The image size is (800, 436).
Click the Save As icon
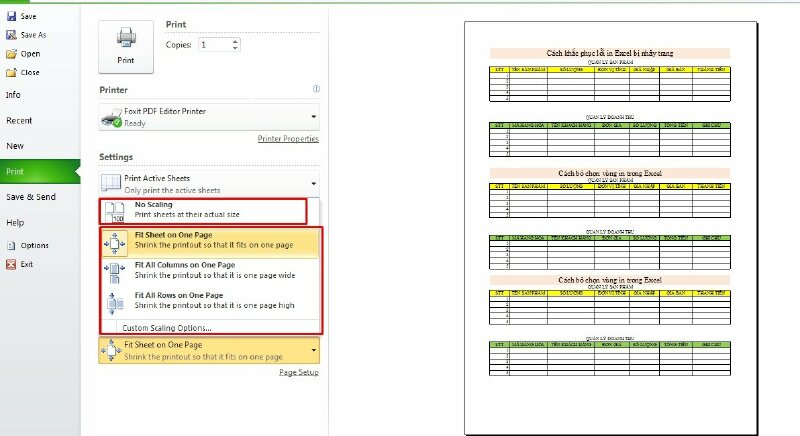[x=11, y=35]
